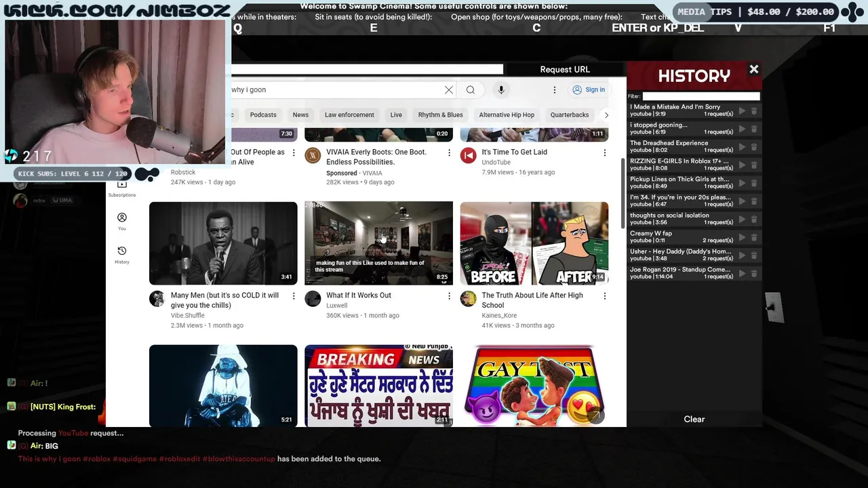The width and height of the screenshot is (868, 488).
Task: Click Sign in on YouTube
Action: click(x=589, y=89)
